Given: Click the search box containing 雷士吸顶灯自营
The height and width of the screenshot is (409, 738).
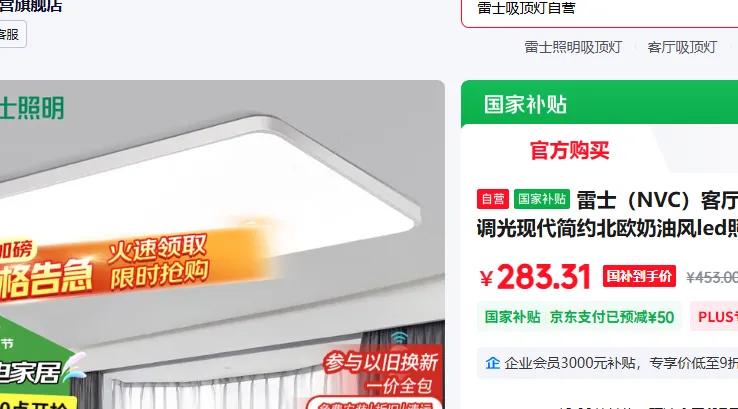Looking at the screenshot, I should point(600,11).
